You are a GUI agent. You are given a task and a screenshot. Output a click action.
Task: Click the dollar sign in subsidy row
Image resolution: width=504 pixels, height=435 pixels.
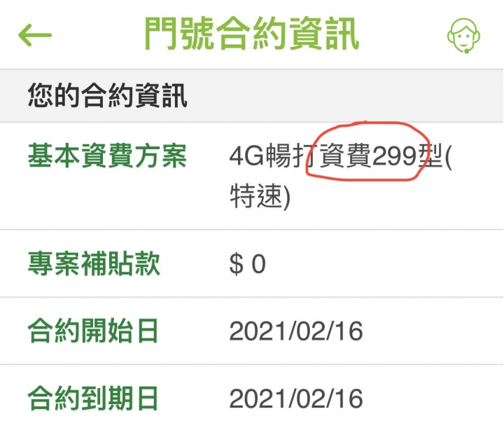tap(237, 264)
